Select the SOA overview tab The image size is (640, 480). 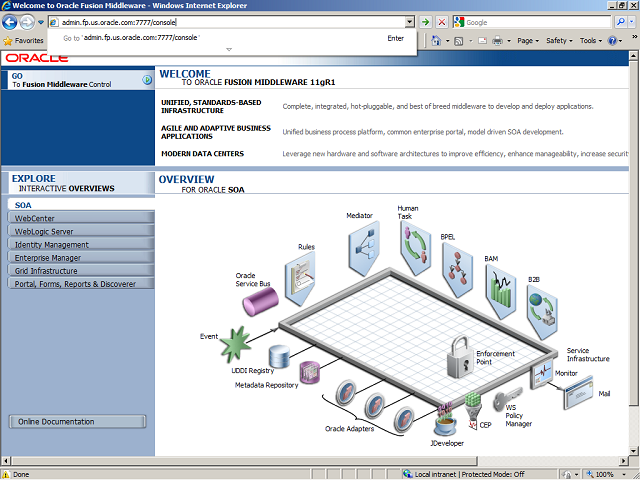[x=81, y=205]
